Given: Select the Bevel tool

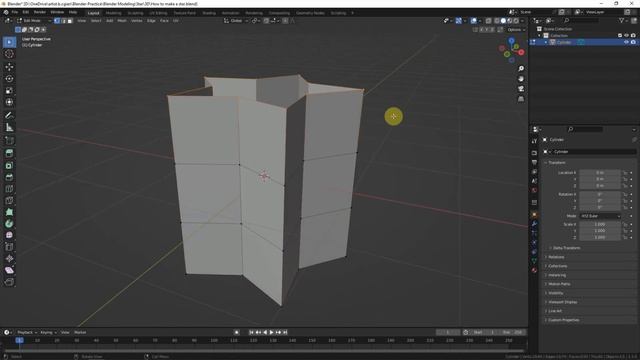Looking at the screenshot, I should tap(9, 177).
